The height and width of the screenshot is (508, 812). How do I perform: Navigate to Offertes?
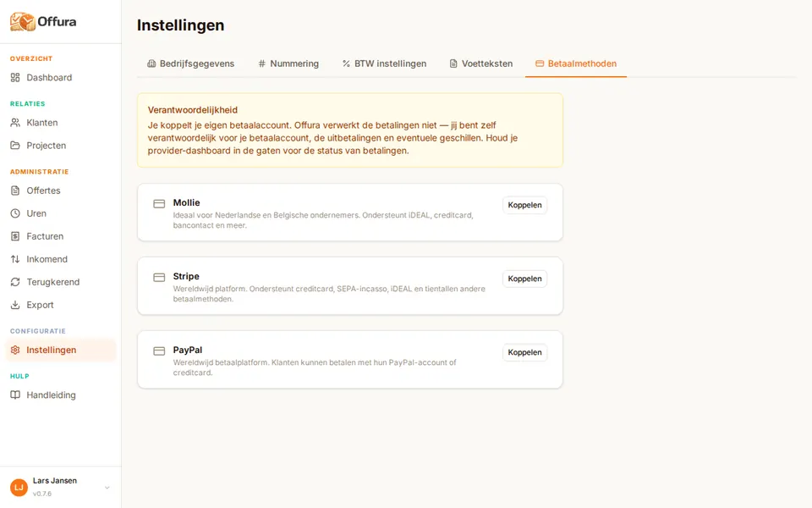tap(61, 190)
